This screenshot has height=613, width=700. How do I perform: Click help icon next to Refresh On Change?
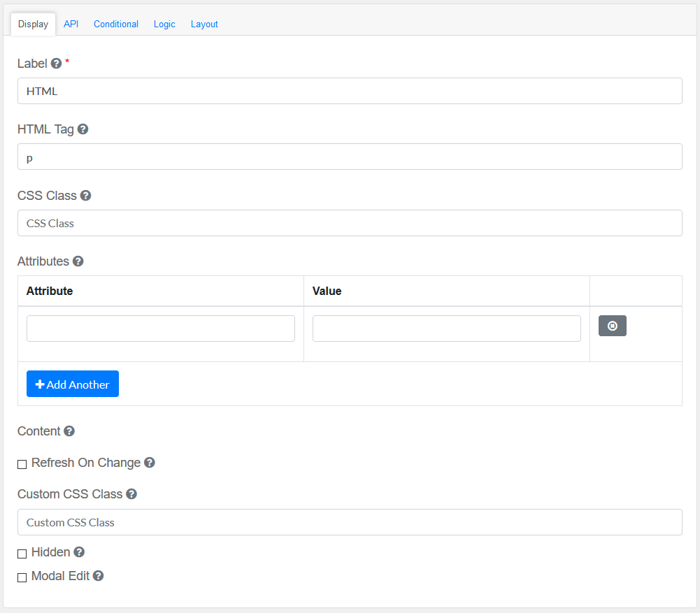[x=149, y=463]
